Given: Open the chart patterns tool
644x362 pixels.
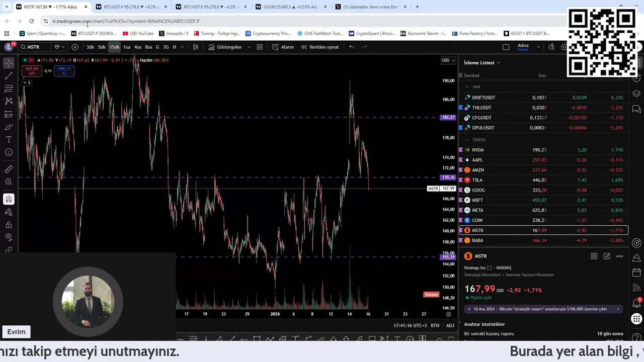Looking at the screenshot, I should tap(9, 101).
